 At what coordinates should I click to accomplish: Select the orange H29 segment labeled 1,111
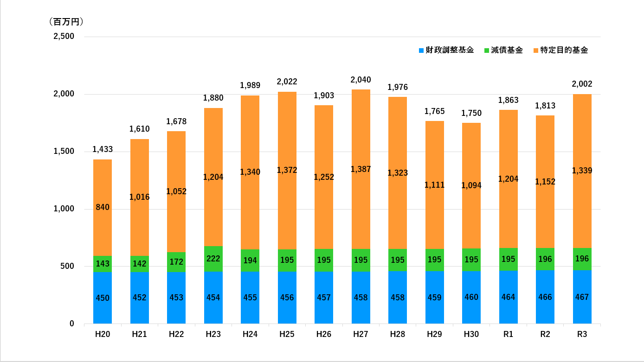(x=435, y=185)
